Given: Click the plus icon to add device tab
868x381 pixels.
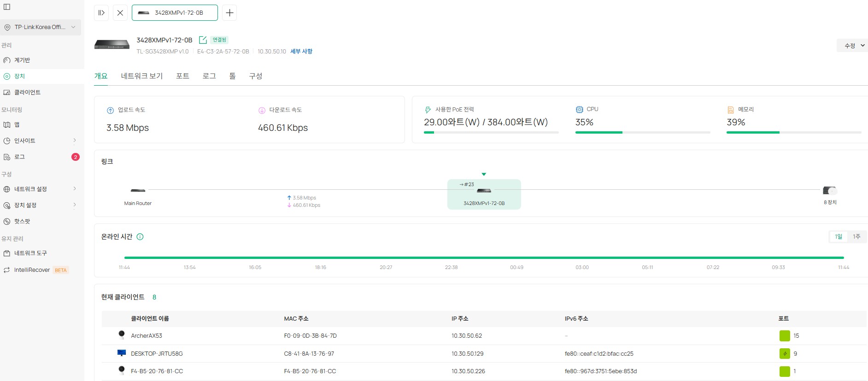Looking at the screenshot, I should point(229,13).
